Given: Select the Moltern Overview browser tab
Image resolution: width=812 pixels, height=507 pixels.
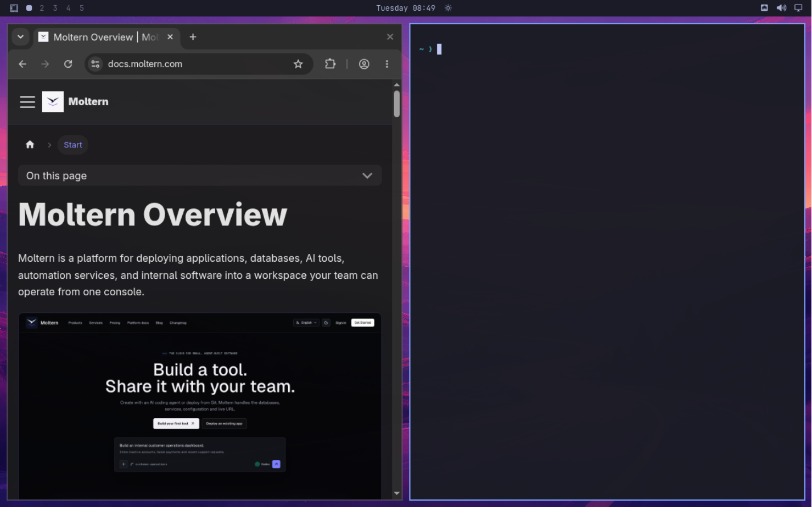Looking at the screenshot, I should pos(106,37).
